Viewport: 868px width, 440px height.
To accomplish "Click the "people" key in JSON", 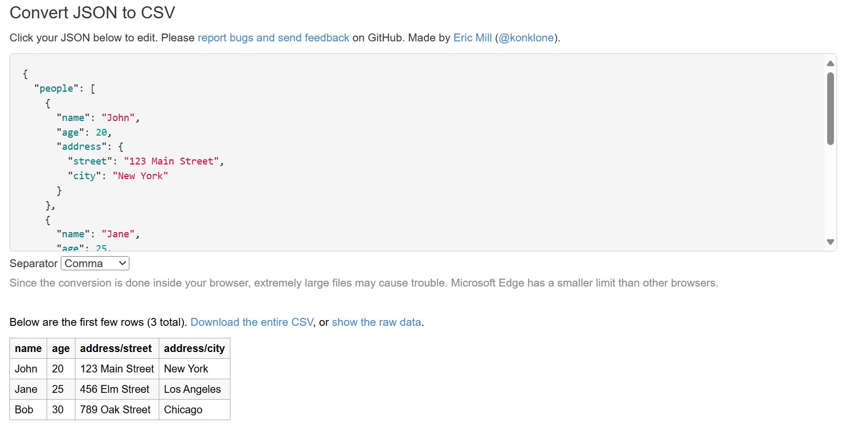I will [56, 89].
